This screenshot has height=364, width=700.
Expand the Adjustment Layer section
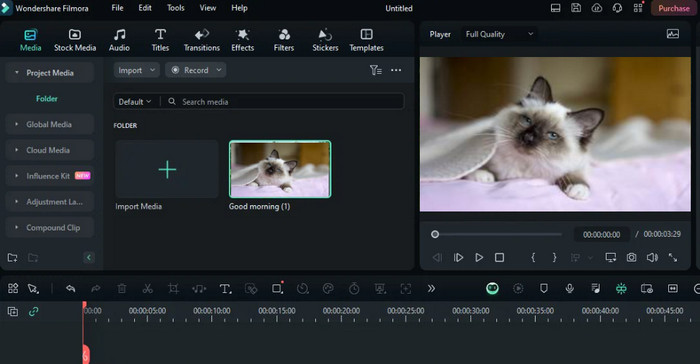pos(50,202)
